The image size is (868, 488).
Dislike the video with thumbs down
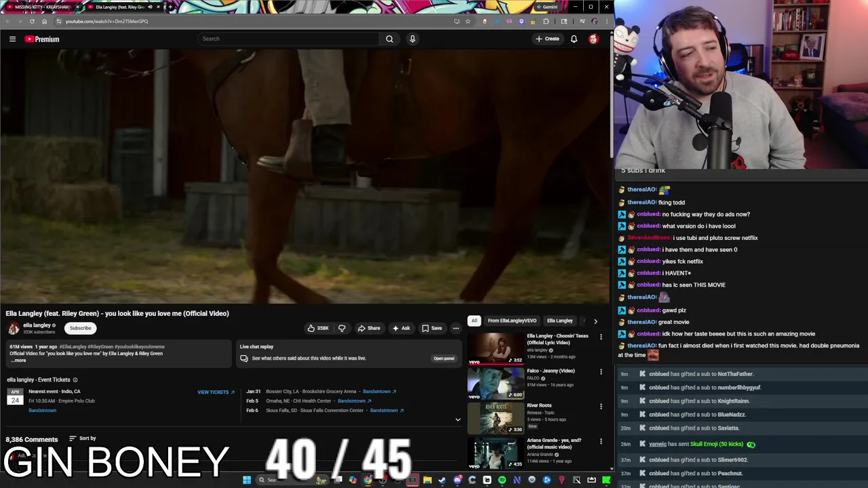(x=342, y=328)
